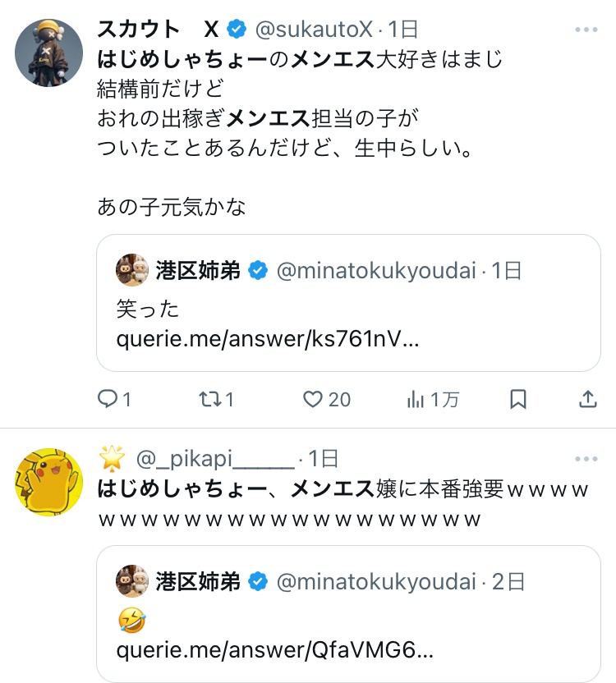
Task: Share the スカウト X tweet
Action: point(587,399)
